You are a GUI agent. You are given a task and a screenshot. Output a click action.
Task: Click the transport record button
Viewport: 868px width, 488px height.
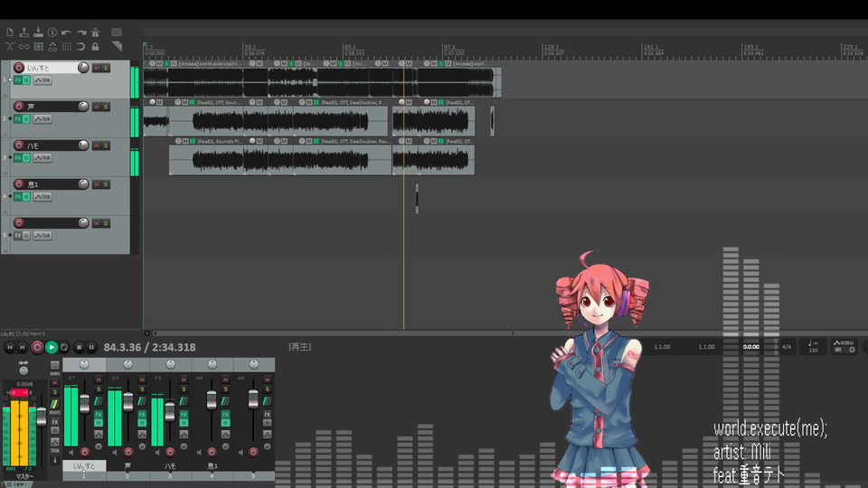click(37, 347)
